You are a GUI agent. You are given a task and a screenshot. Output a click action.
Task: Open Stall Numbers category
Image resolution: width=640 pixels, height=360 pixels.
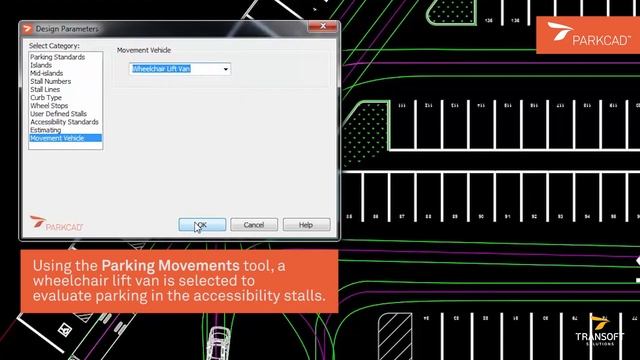[51, 82]
